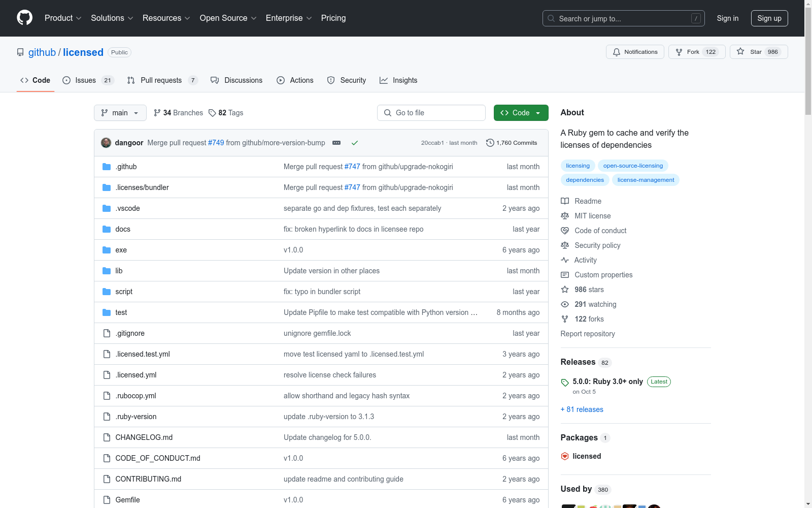Image resolution: width=812 pixels, height=508 pixels.
Task: Star the repository via star icon
Action: [x=740, y=51]
